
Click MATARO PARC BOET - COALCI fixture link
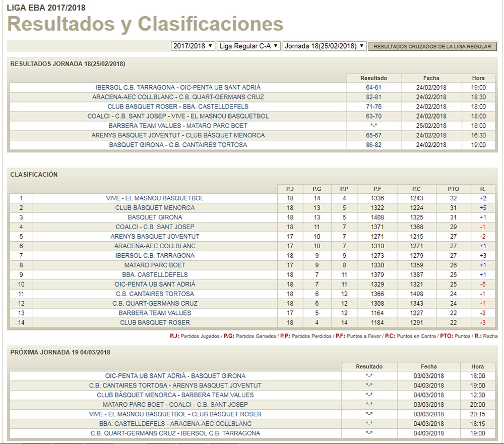(x=173, y=405)
